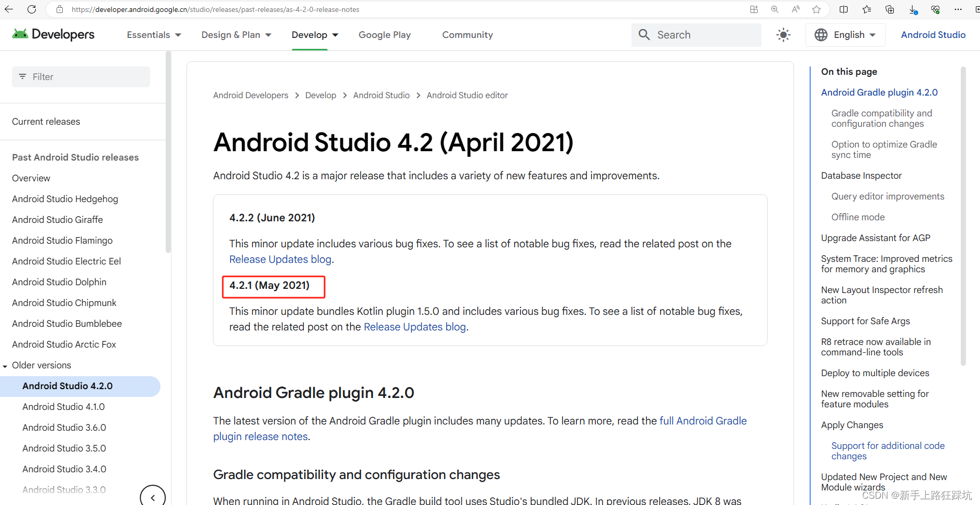Collapse the sidebar with chevron button

coord(153,497)
